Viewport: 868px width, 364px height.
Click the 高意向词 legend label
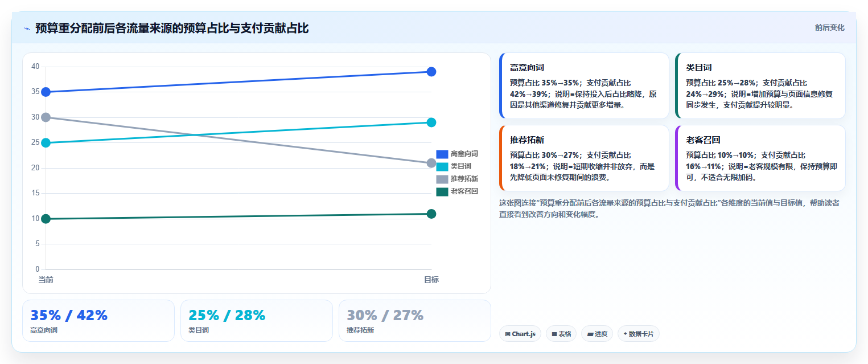click(464, 154)
